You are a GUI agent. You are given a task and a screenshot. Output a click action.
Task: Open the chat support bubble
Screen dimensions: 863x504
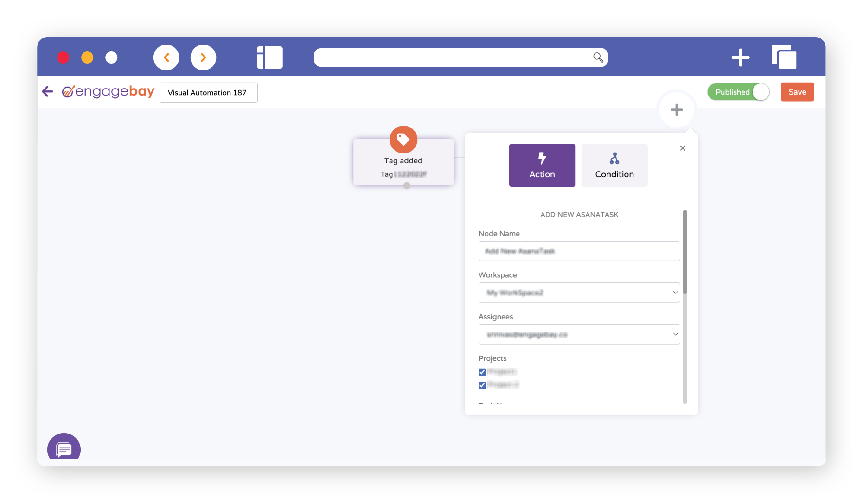pyautogui.click(x=64, y=448)
